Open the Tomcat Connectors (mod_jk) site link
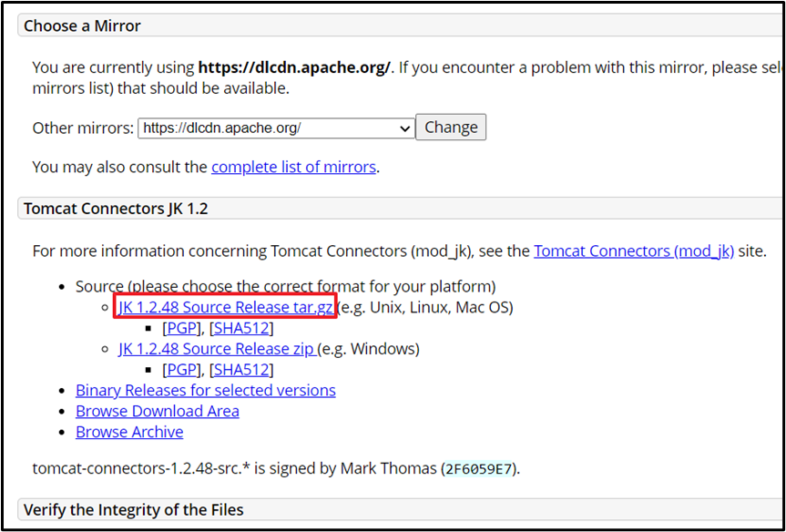Viewport: 786px width, 532px height. click(x=634, y=251)
